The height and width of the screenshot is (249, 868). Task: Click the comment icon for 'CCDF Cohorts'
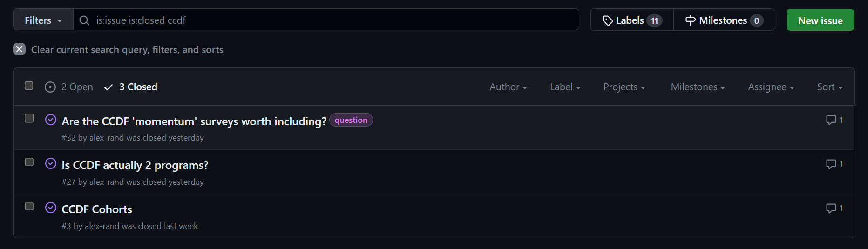coord(834,208)
